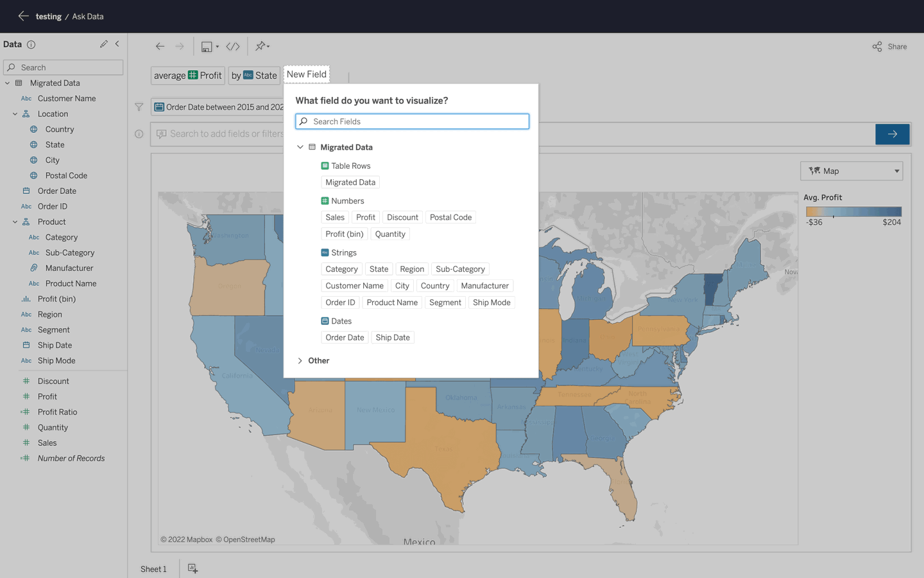This screenshot has height=578, width=924.
Task: Select the Profit field pill in the dialog
Action: [x=365, y=217]
